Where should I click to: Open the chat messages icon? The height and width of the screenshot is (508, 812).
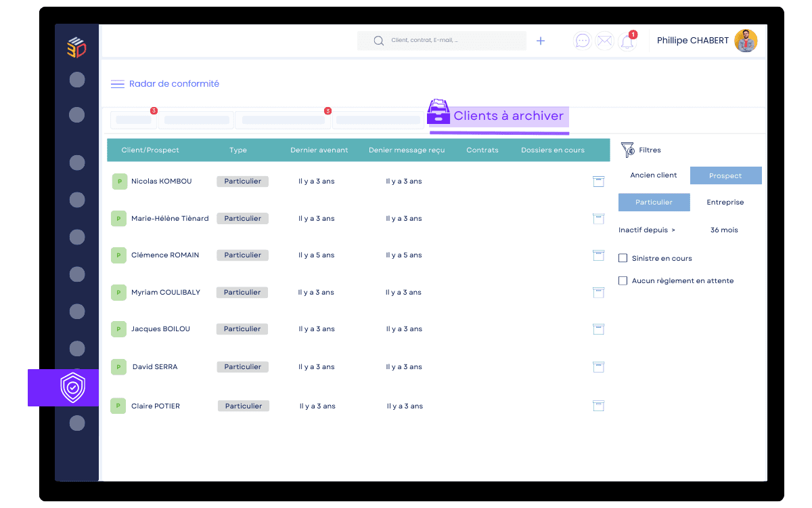pyautogui.click(x=582, y=40)
